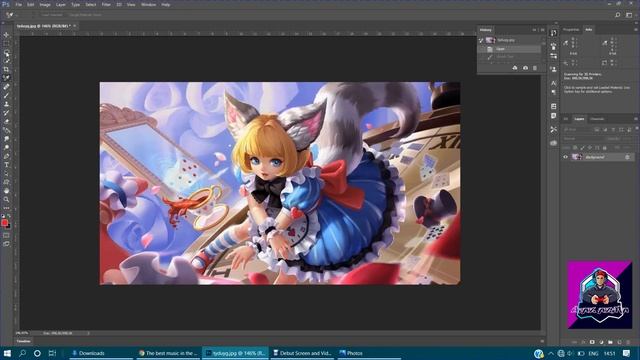This screenshot has height=360, width=640.
Task: Select the Rectangular Marquee tool
Action: pos(6,44)
